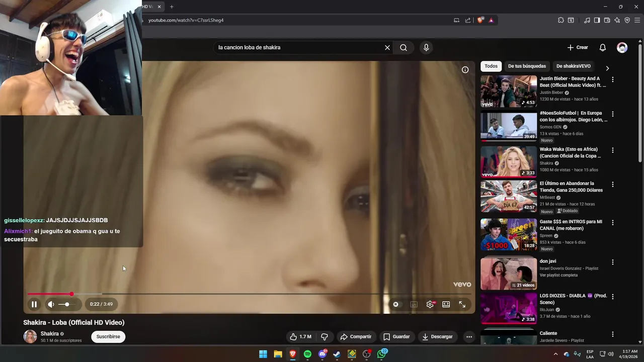Image resolution: width=644 pixels, height=362 pixels.
Task: Open options for Waka Waka video
Action: (x=612, y=150)
